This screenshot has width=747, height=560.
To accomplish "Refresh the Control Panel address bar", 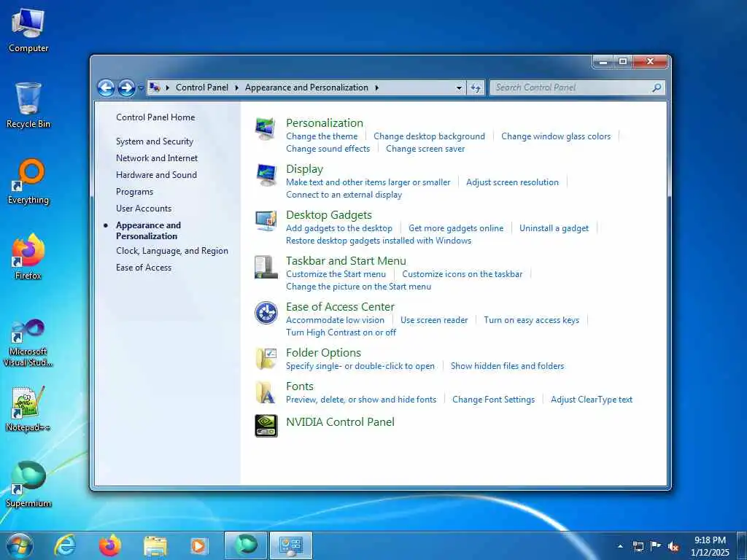I will click(x=476, y=87).
